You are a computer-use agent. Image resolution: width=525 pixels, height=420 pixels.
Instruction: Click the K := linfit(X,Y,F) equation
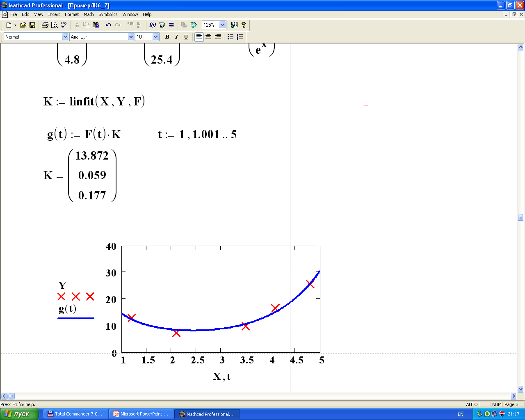tap(94, 101)
